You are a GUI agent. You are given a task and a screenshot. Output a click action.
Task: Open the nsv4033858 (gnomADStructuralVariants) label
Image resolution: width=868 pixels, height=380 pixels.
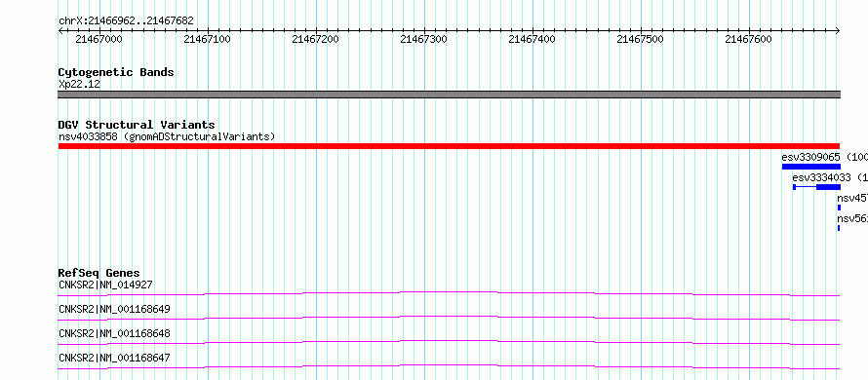pos(167,136)
